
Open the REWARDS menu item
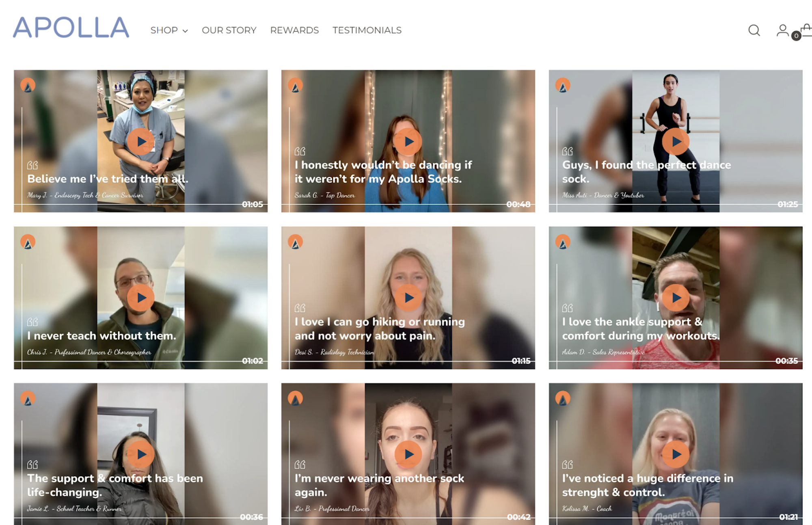(x=294, y=30)
